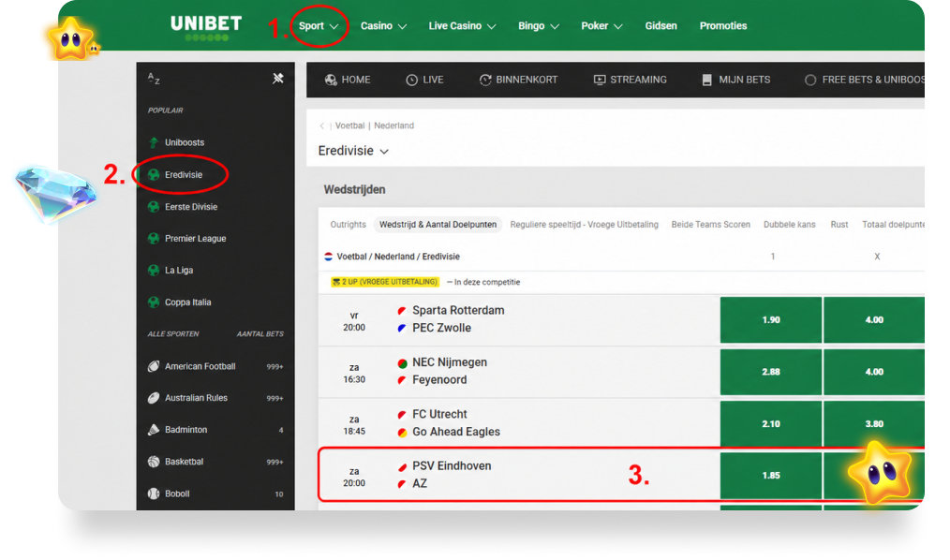Click the Australian Rules ball icon

[x=154, y=398]
